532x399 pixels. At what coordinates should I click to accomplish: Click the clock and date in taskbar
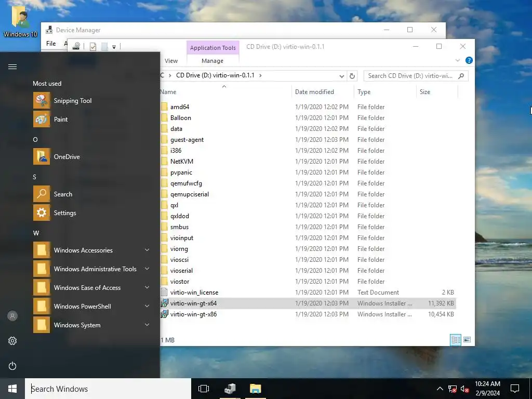(x=487, y=389)
